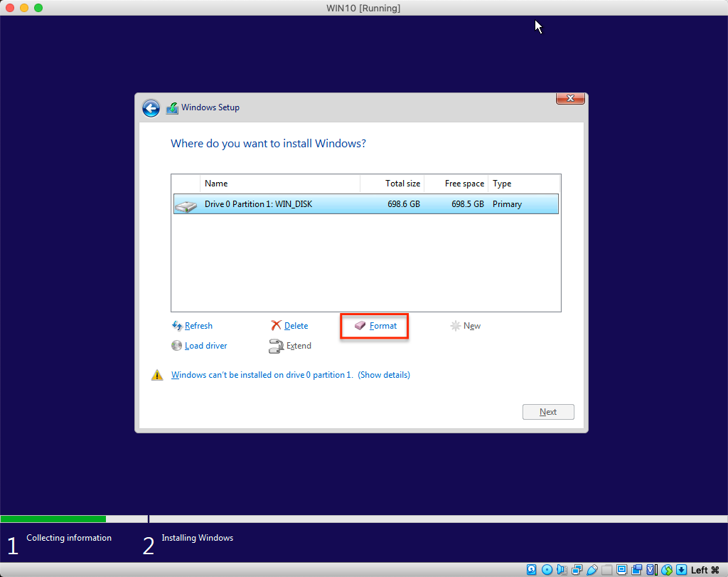The image size is (728, 577).
Task: Click the 'Collecting information' step label
Action: click(x=69, y=537)
